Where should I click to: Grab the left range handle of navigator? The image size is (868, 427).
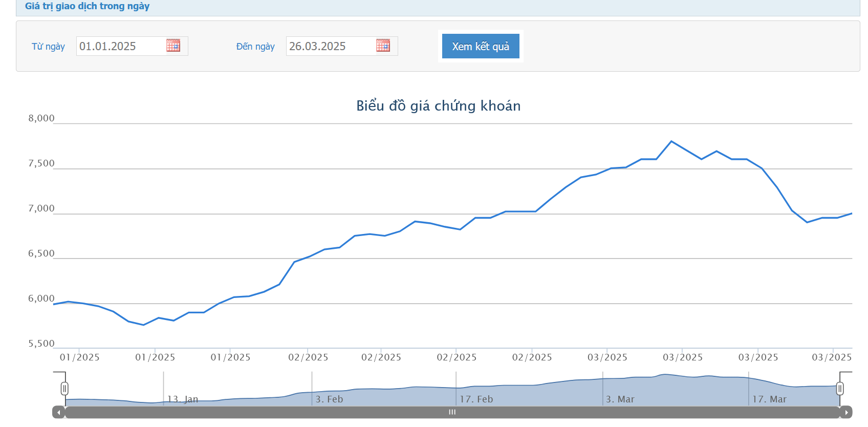point(64,389)
